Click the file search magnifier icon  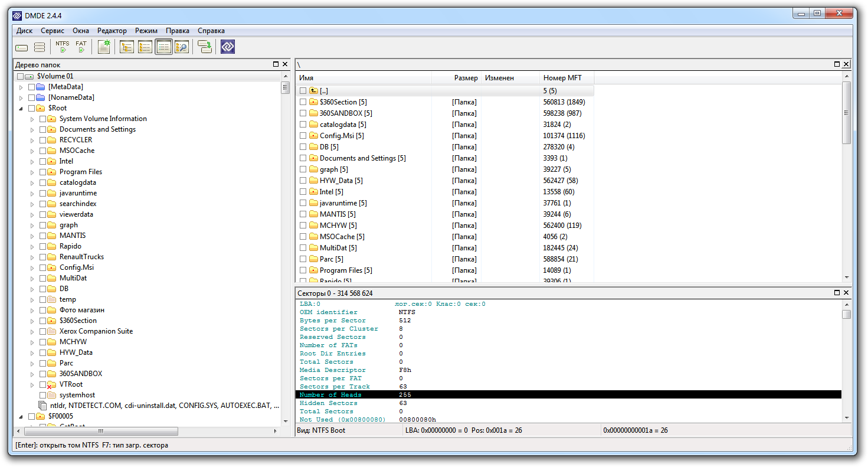[182, 47]
